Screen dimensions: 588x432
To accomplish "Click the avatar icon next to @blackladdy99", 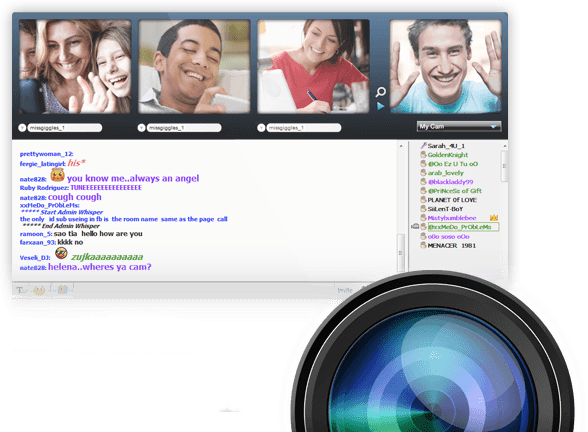I will 423,182.
